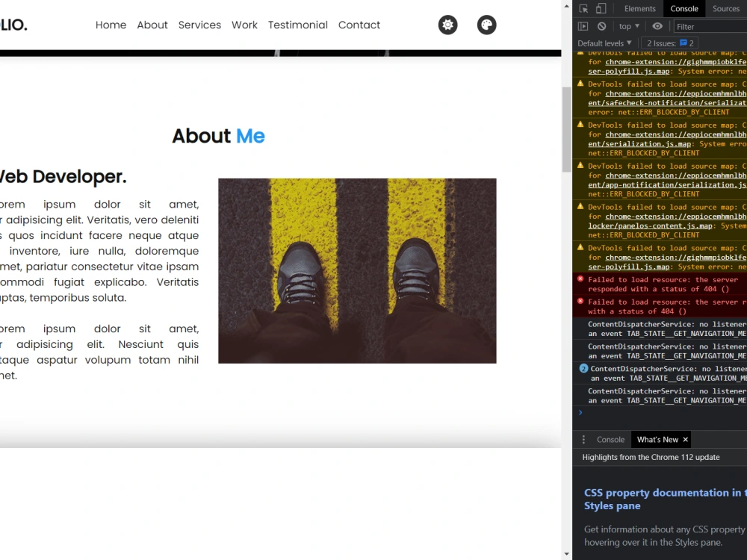
Task: Click the gear settings icon in site header
Action: coord(447,25)
